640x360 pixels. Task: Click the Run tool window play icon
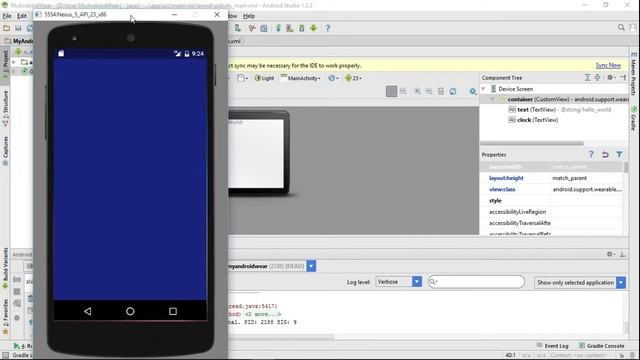17,346
